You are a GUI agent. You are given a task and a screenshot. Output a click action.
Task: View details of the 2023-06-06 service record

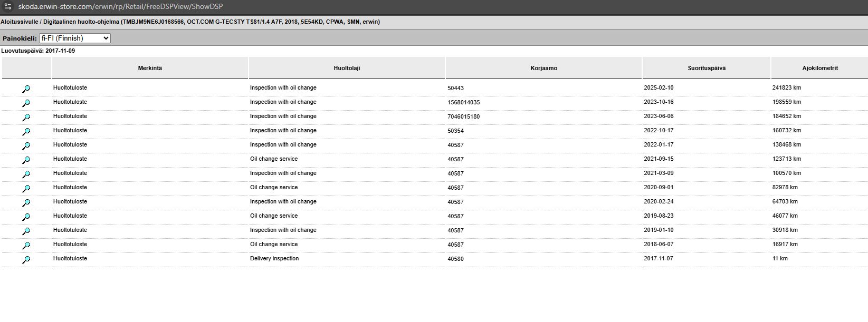click(x=26, y=118)
